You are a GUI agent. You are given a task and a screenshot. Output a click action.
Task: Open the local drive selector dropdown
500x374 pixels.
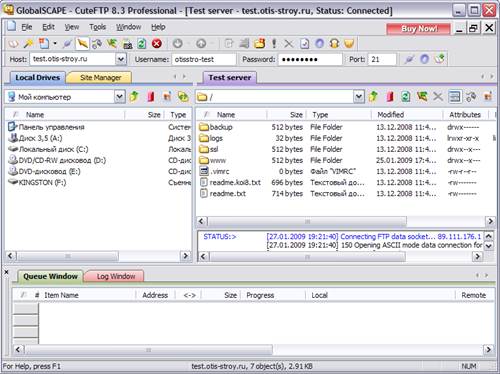pyautogui.click(x=120, y=97)
